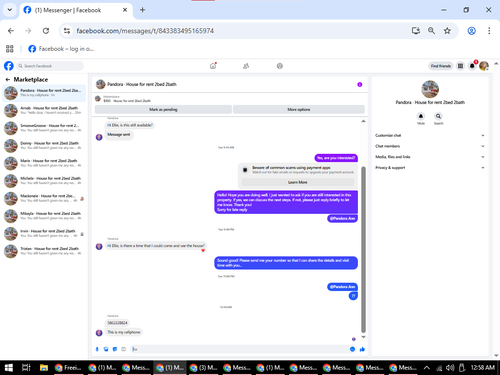Screen dimensions: 500x375
Task: Open the SmooveGroove conversation
Action: coord(44,128)
